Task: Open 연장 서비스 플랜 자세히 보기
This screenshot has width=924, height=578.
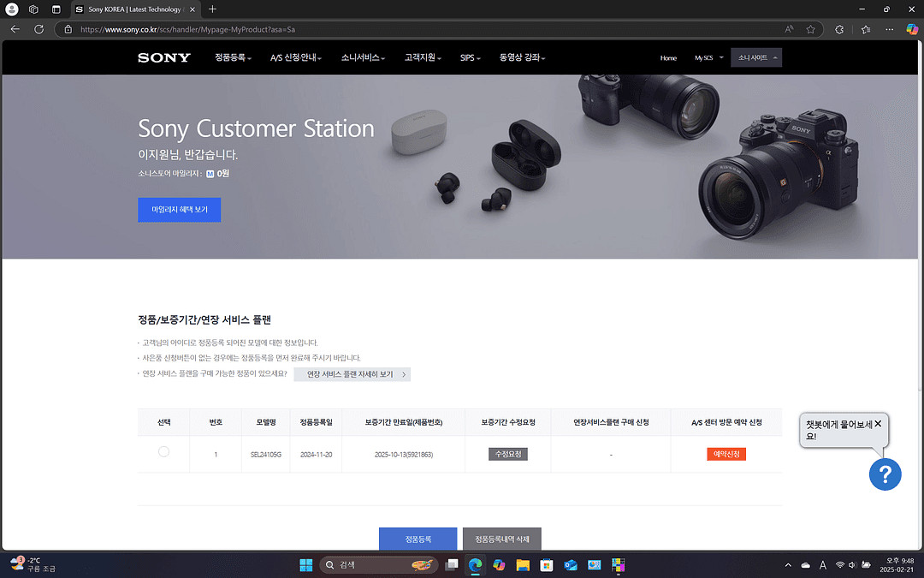Action: pos(352,374)
